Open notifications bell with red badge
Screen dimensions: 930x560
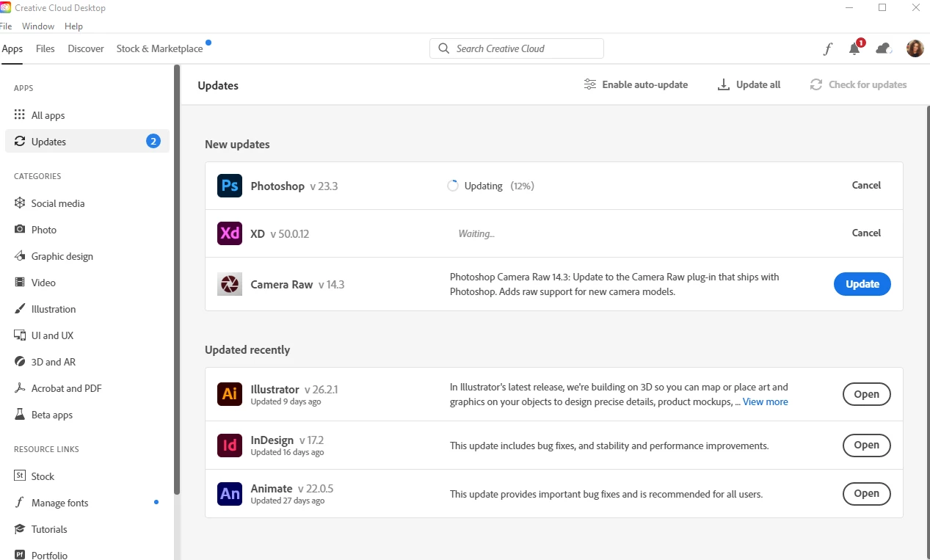click(856, 48)
